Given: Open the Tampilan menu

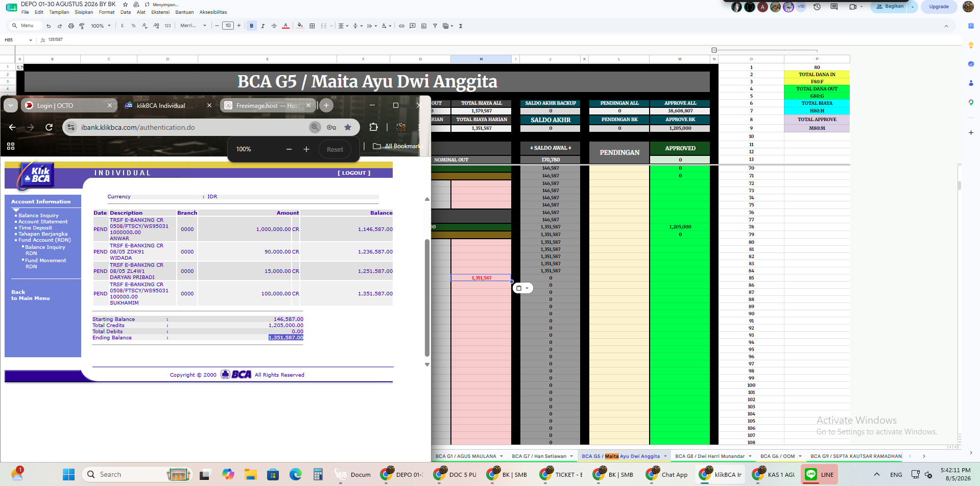Looking at the screenshot, I should click(59, 12).
